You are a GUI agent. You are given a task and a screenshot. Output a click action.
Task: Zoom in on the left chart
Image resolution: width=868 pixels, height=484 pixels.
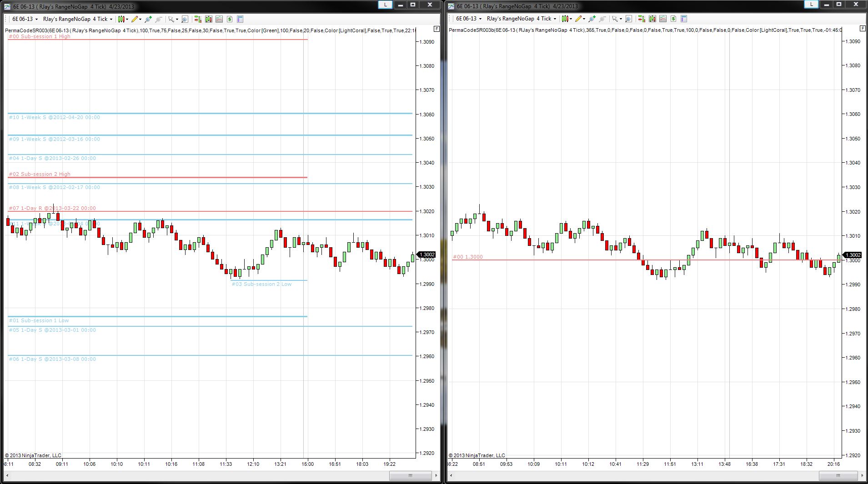[148, 19]
